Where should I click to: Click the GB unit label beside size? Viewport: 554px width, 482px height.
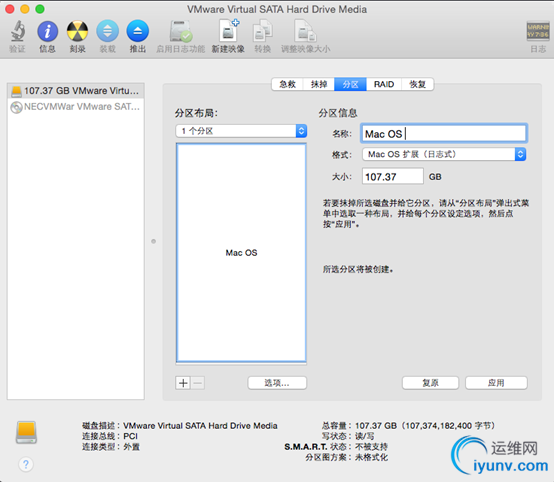435,177
